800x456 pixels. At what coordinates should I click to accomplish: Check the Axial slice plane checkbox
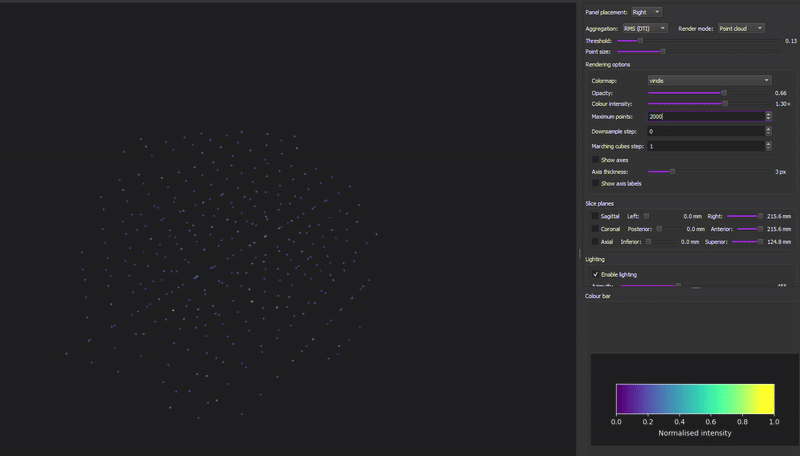pyautogui.click(x=596, y=242)
